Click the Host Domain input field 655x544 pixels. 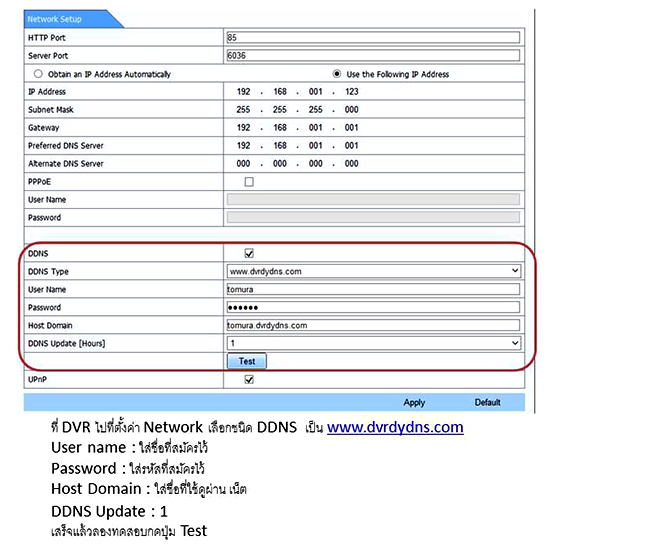coord(373,325)
